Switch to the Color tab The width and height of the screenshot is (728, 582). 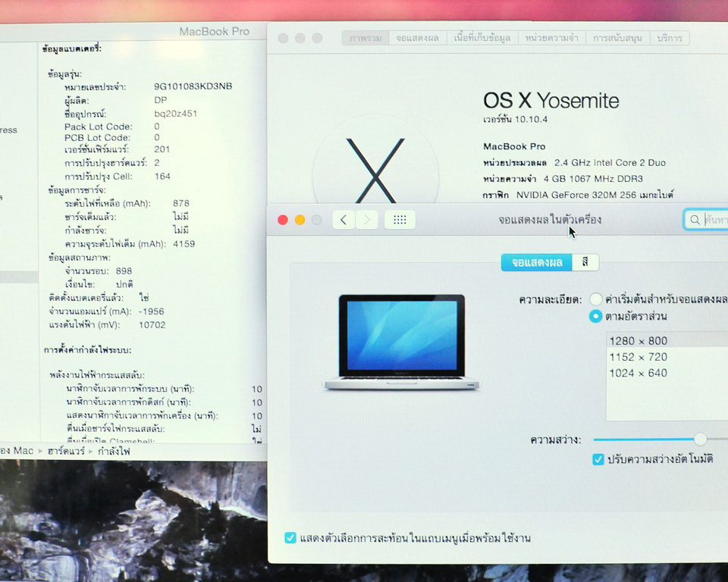coord(585,263)
